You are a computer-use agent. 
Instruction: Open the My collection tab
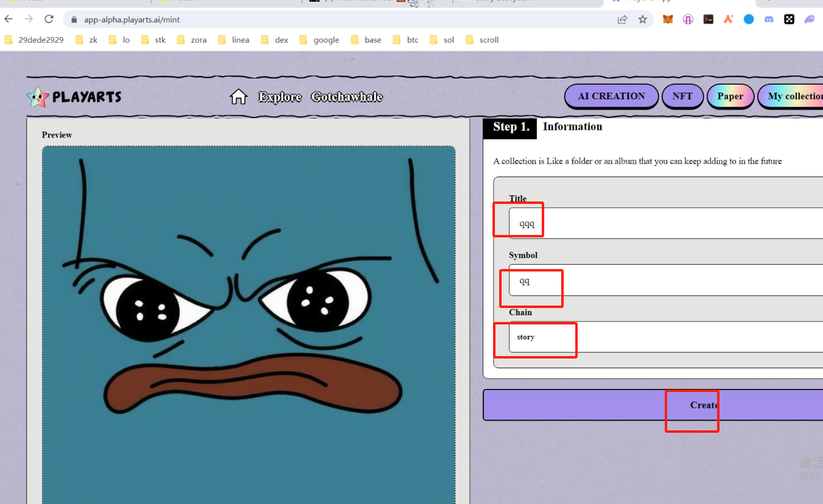point(791,96)
